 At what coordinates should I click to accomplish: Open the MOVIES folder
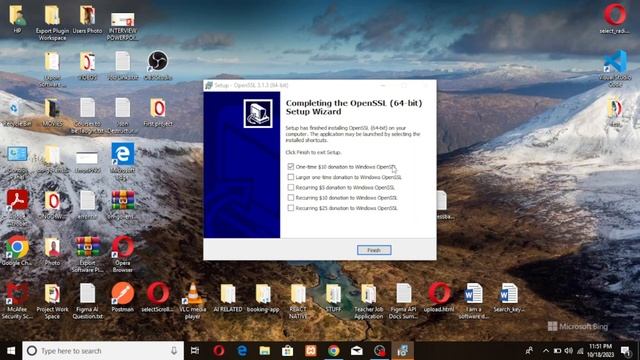tap(52, 112)
